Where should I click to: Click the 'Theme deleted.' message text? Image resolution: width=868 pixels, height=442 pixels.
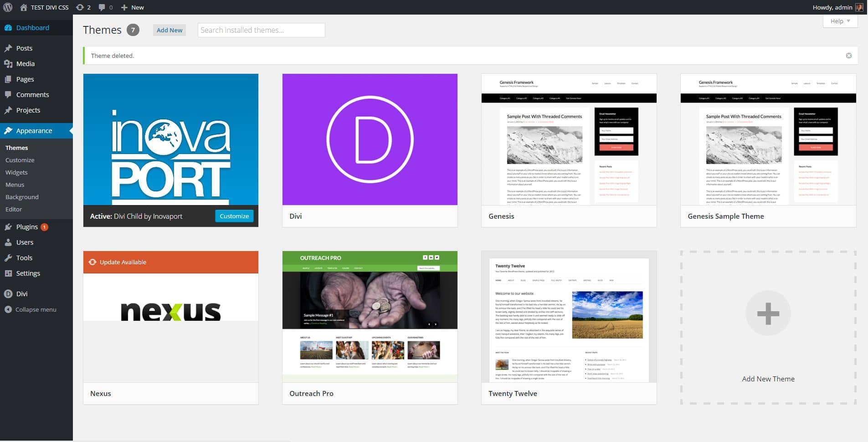[113, 56]
